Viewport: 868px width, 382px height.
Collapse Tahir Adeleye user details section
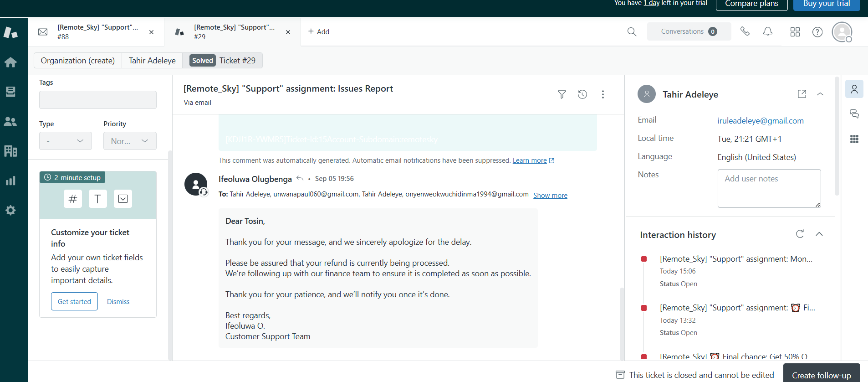coord(820,94)
